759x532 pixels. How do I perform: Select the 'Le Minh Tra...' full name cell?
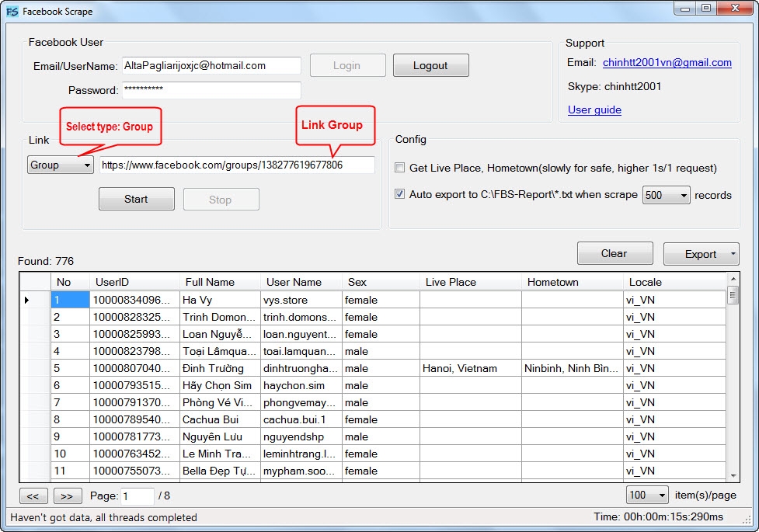point(220,454)
